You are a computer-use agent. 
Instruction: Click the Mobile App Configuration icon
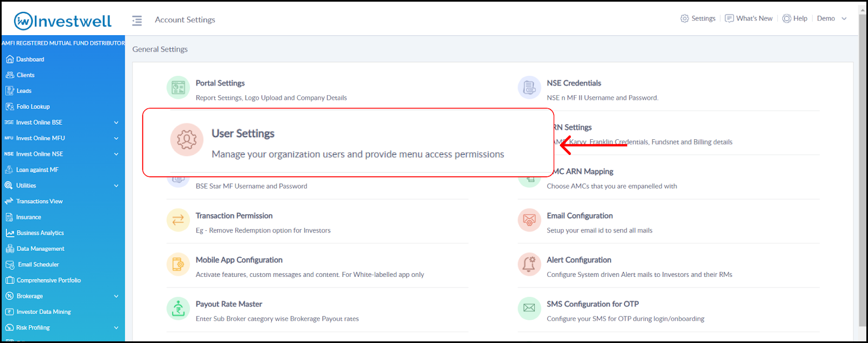(x=178, y=264)
